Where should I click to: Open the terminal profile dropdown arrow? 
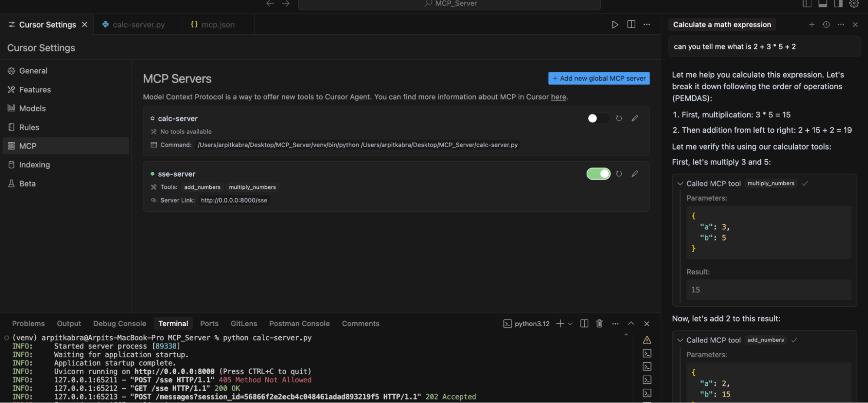click(570, 323)
